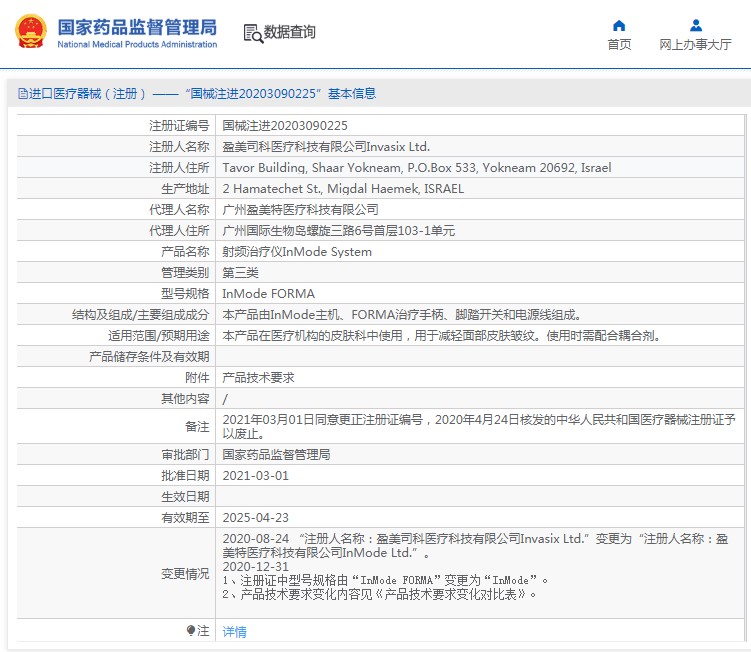This screenshot has width=751, height=652.
Task: Click National Medical Products Administration subtitle
Action: [137, 44]
